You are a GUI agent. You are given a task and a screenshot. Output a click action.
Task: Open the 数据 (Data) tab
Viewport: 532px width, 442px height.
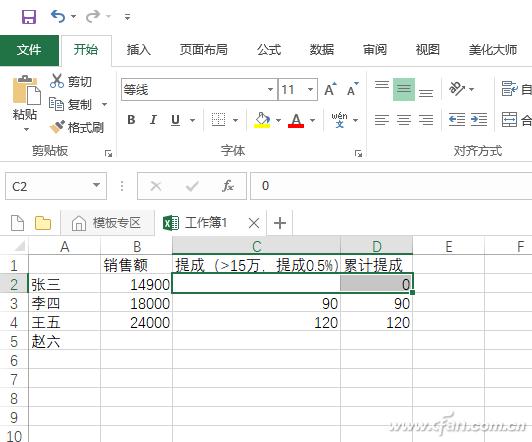(321, 50)
